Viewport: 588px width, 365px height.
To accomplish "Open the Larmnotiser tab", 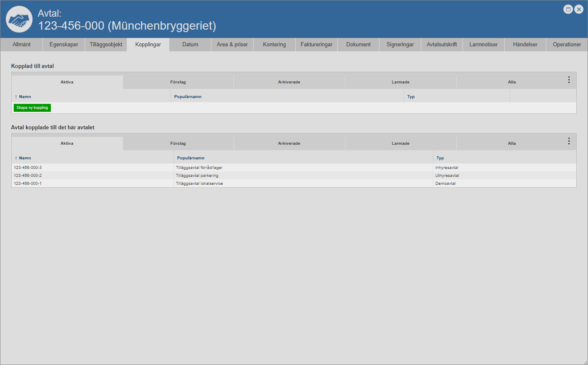I will pos(483,45).
